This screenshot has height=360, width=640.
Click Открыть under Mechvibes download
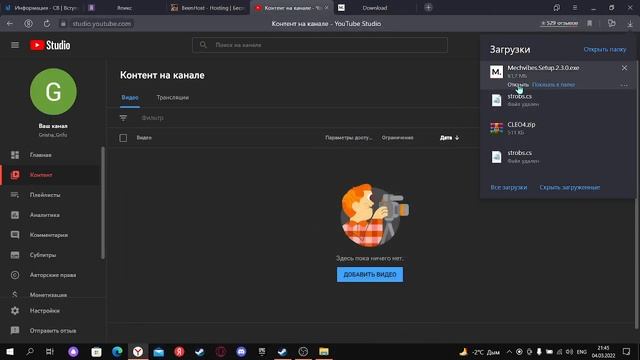pos(518,84)
